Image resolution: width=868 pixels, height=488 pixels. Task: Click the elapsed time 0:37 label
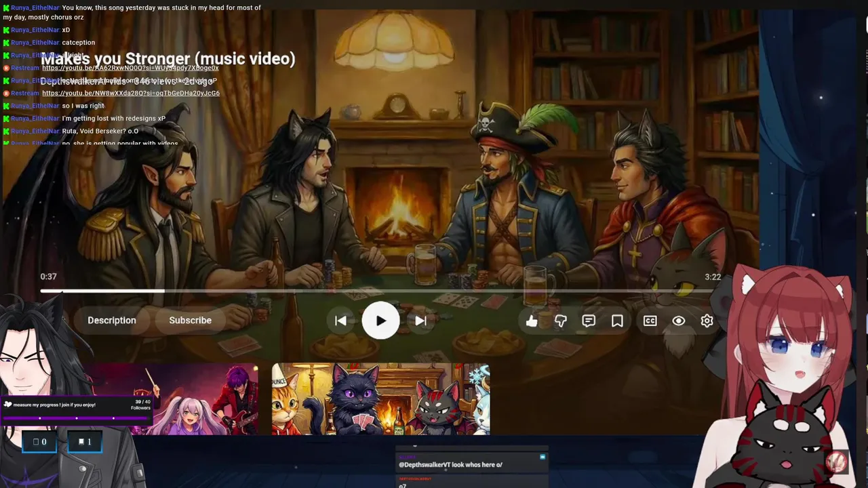tap(48, 277)
